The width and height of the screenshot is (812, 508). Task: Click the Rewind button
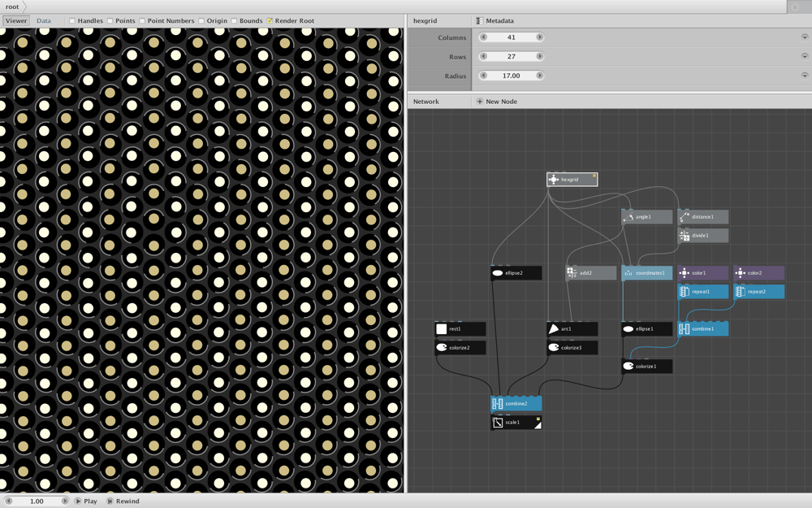(x=123, y=501)
